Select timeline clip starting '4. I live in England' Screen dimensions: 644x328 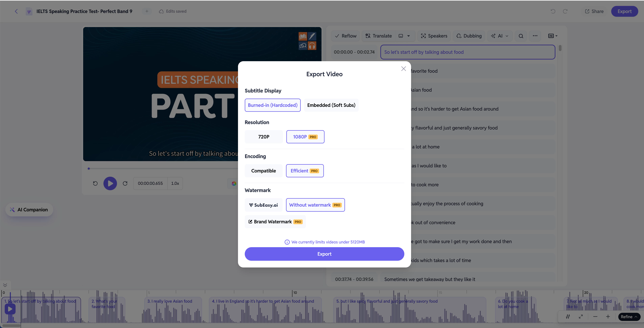(x=265, y=310)
